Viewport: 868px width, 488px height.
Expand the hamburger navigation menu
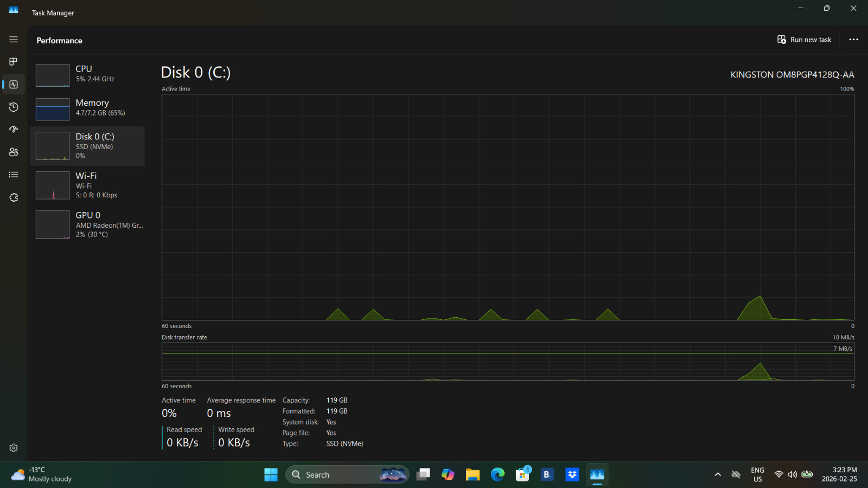pos(14,40)
